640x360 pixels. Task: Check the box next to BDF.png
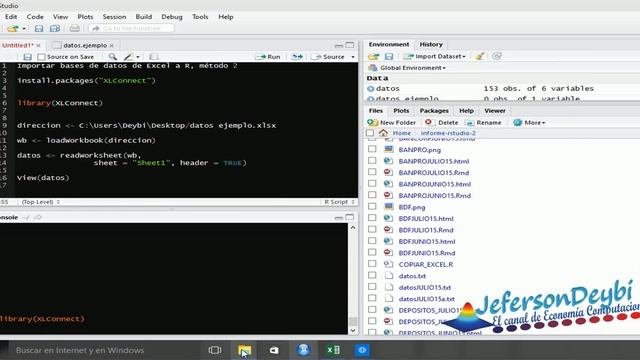(372, 207)
